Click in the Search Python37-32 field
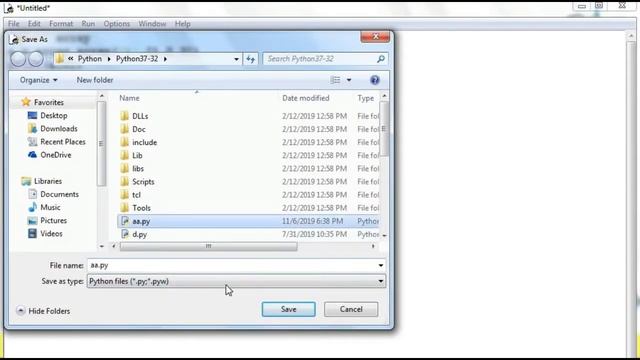Screen dimensions: 640x360 [x=320, y=59]
